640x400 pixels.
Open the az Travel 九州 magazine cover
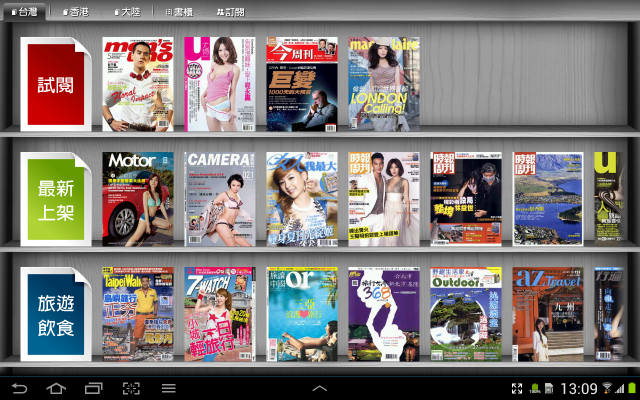tap(548, 314)
